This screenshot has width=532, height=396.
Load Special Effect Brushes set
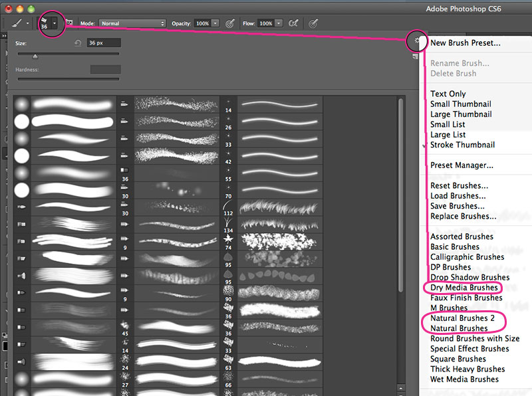pos(469,349)
